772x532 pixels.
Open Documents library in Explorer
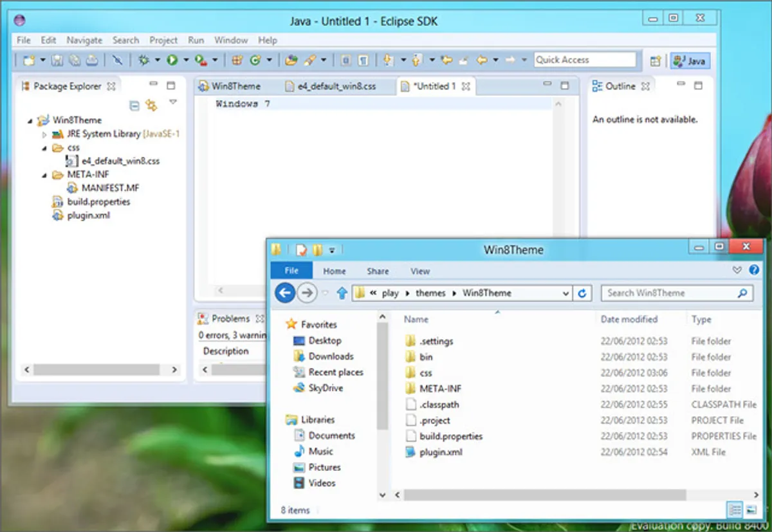click(x=331, y=436)
